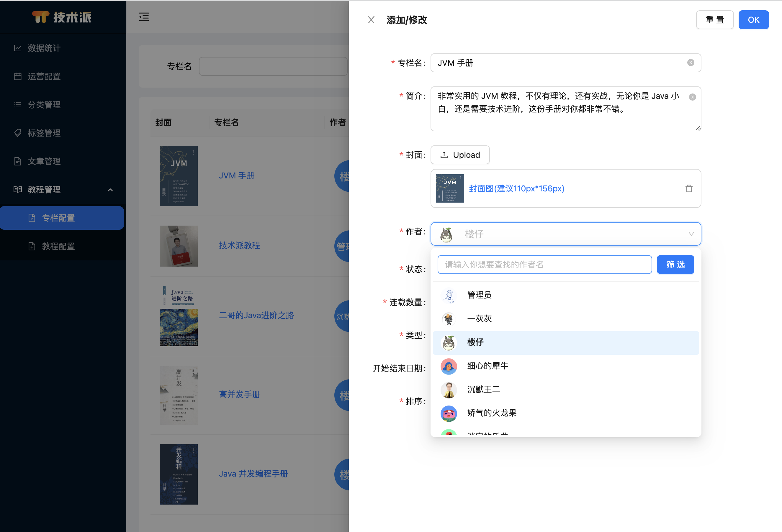Click the upload arrow icon on Upload button
The width and height of the screenshot is (782, 532).
tap(444, 155)
